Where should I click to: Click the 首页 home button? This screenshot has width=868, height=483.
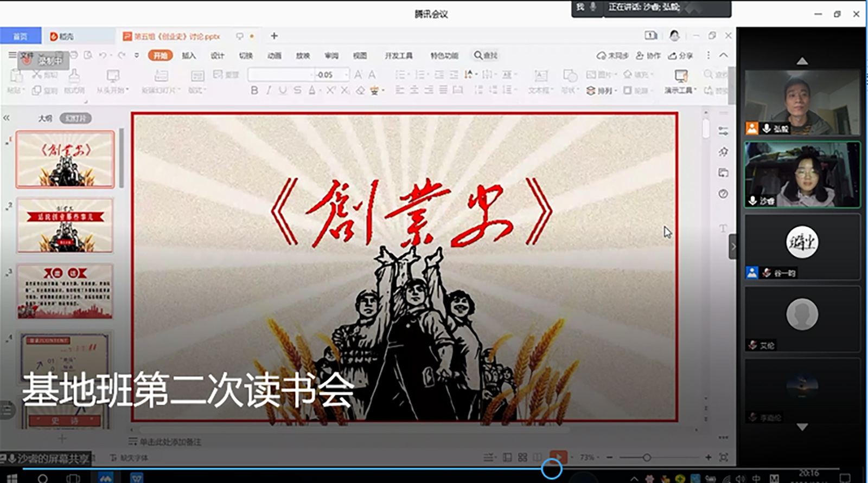(x=20, y=36)
